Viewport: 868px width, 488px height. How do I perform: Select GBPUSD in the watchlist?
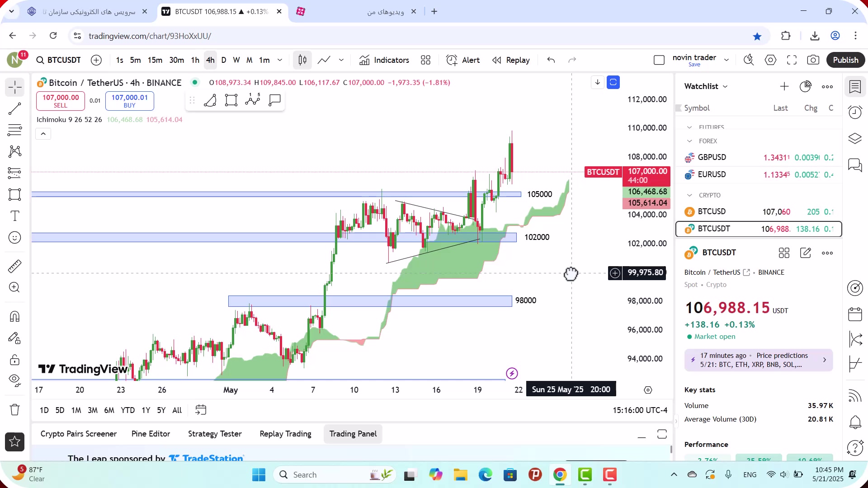point(759,157)
